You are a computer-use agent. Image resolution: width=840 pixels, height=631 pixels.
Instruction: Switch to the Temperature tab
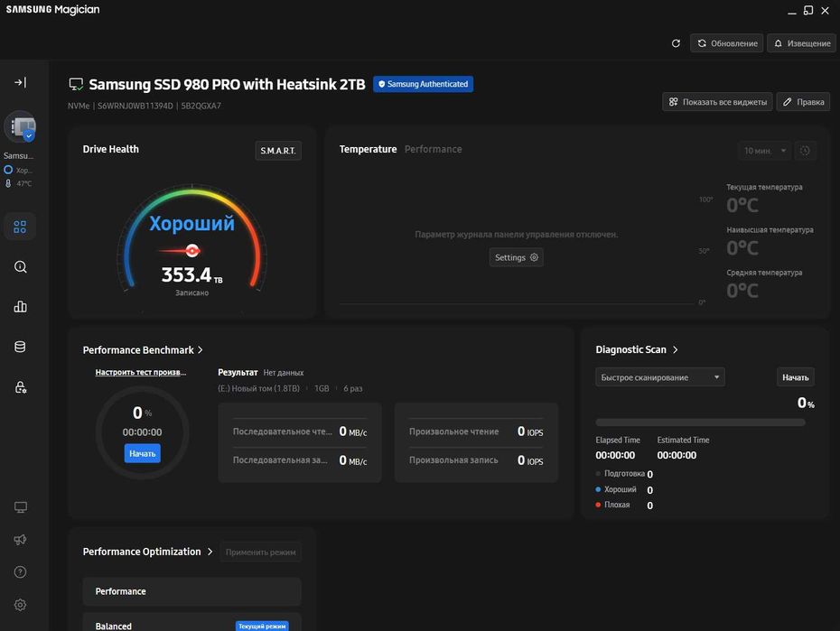click(x=368, y=149)
